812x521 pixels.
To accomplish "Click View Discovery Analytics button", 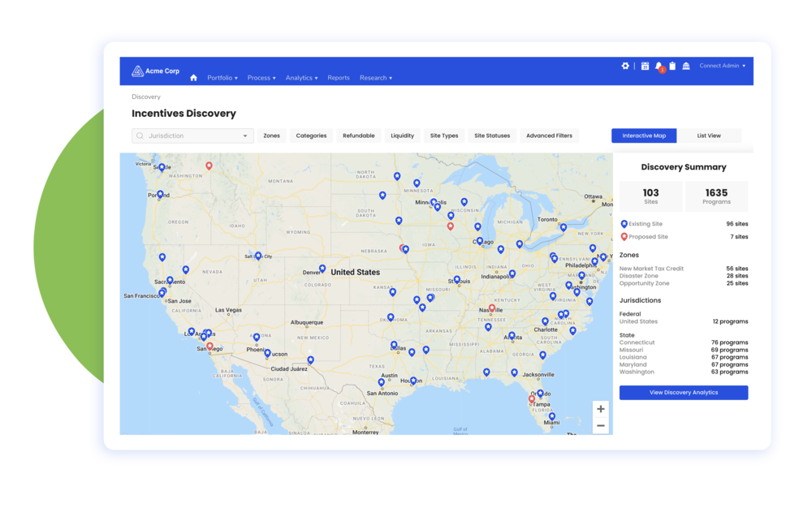I will [683, 393].
